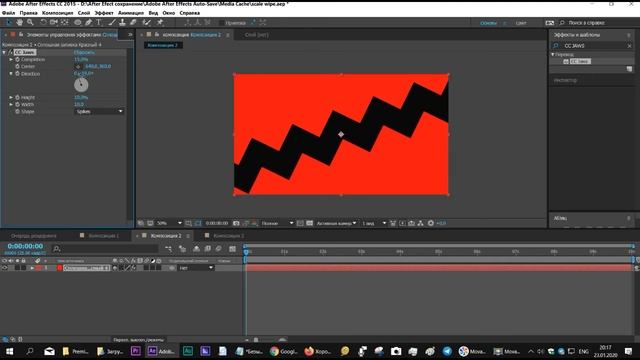Select the Hand tool

pyautogui.click(x=20, y=22)
